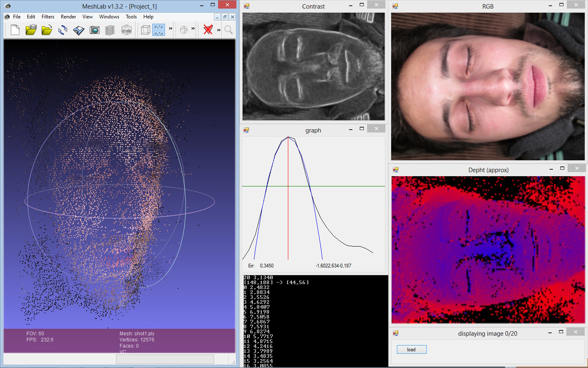Image resolution: width=588 pixels, height=368 pixels.
Task: Reload the current mesh using blue arrows icon
Action: [x=62, y=29]
